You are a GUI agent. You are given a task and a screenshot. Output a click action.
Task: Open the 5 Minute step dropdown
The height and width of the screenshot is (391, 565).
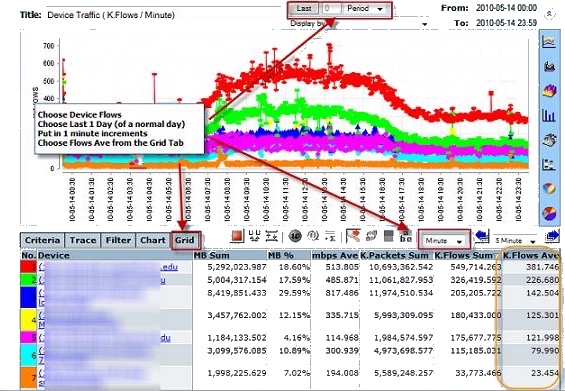[x=516, y=240]
